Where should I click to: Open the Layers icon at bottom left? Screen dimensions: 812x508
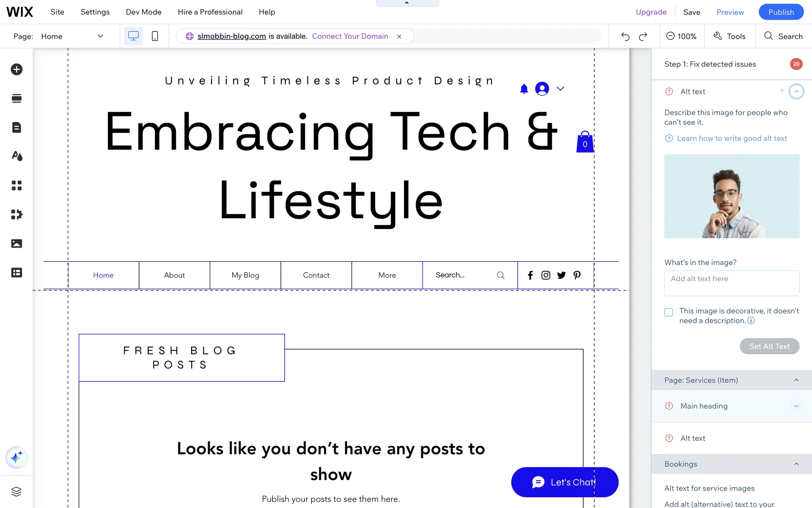[x=16, y=491]
